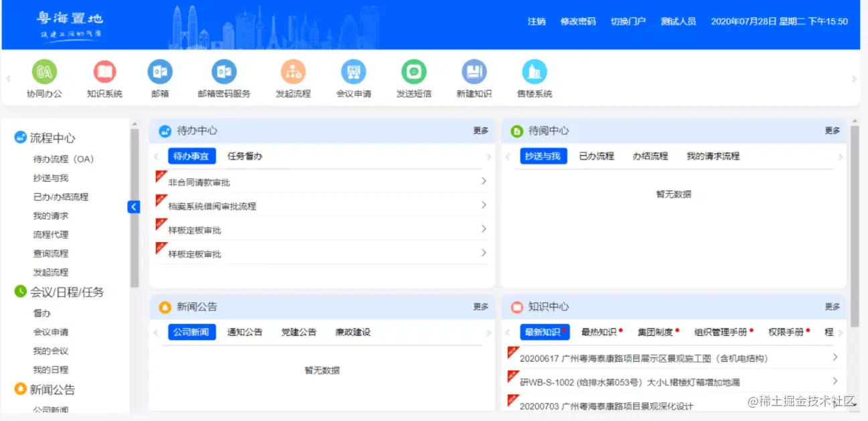Open the 发送短信 message icon
The width and height of the screenshot is (868, 421).
click(414, 72)
